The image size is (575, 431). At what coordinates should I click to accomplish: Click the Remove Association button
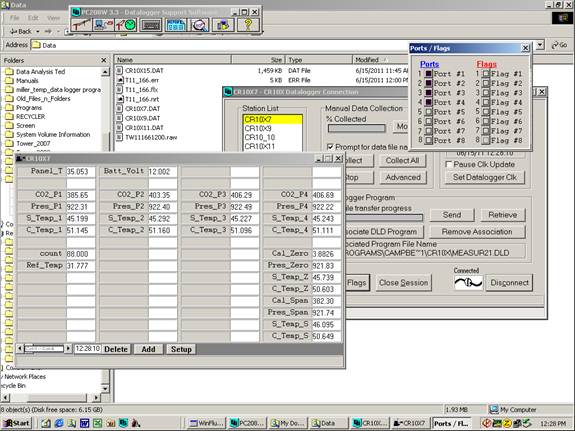click(x=477, y=232)
